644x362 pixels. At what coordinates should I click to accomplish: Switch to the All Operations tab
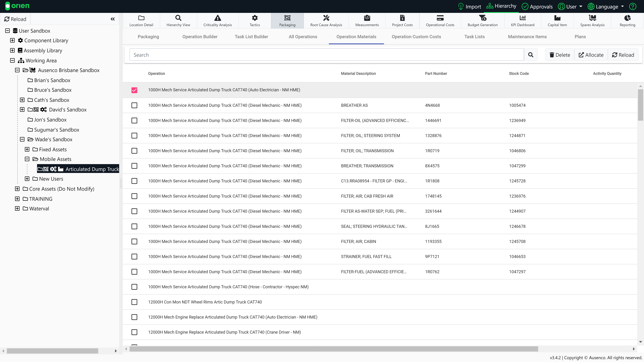pos(303,37)
